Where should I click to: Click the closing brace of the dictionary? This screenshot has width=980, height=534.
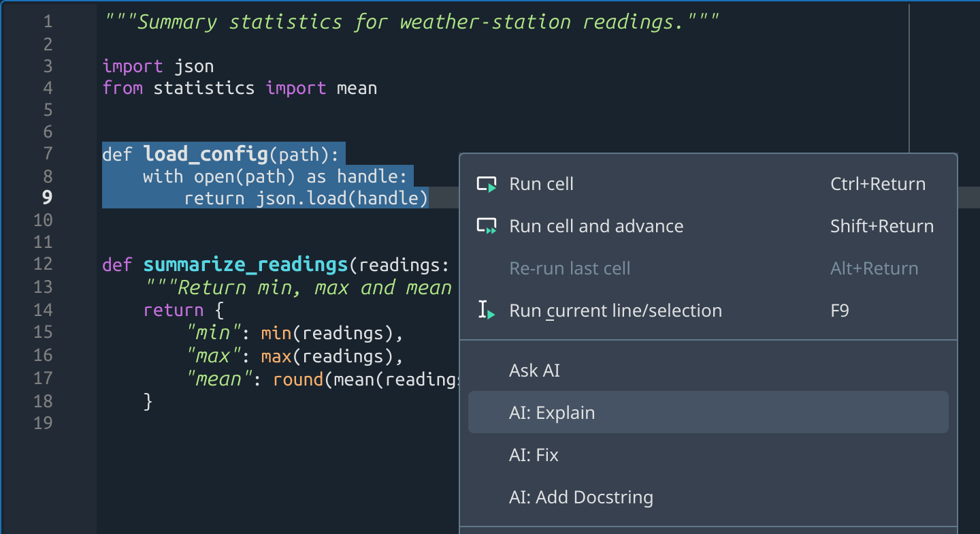[148, 401]
